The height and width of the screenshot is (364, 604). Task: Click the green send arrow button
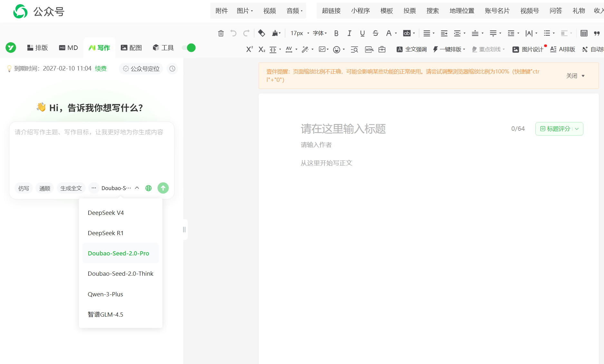(x=163, y=188)
